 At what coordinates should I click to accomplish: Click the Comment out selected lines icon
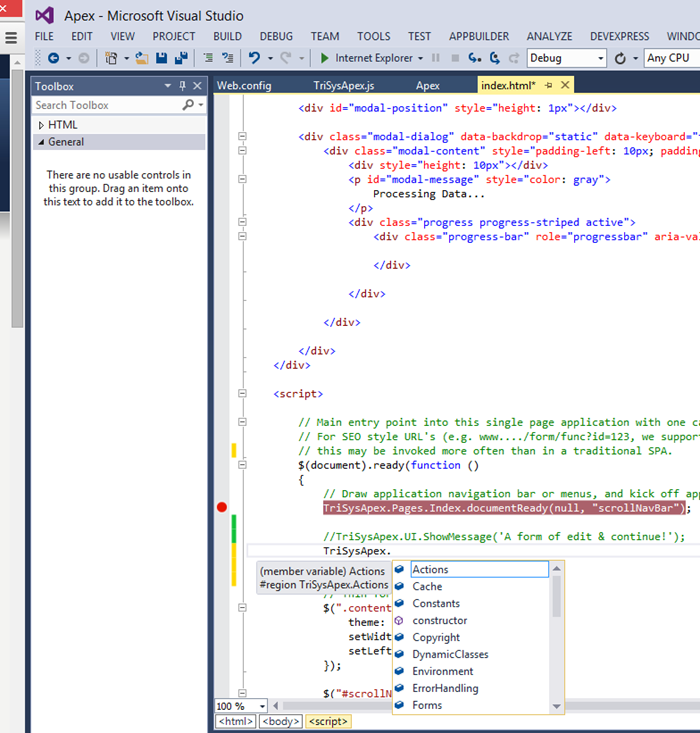pyautogui.click(x=208, y=58)
